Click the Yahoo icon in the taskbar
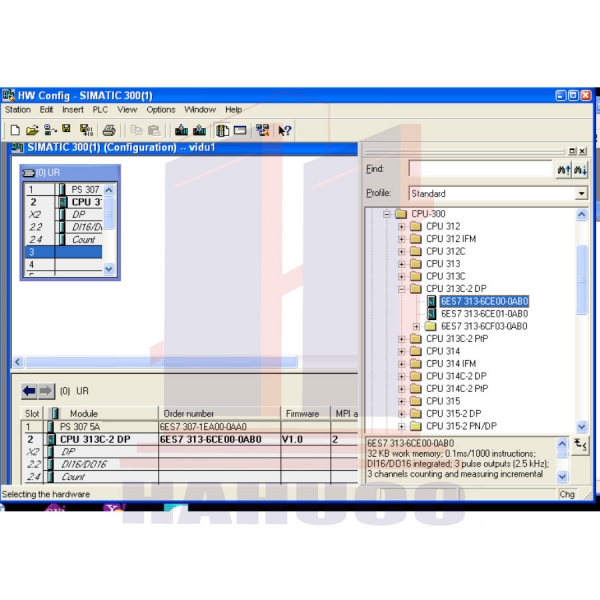 114,508
